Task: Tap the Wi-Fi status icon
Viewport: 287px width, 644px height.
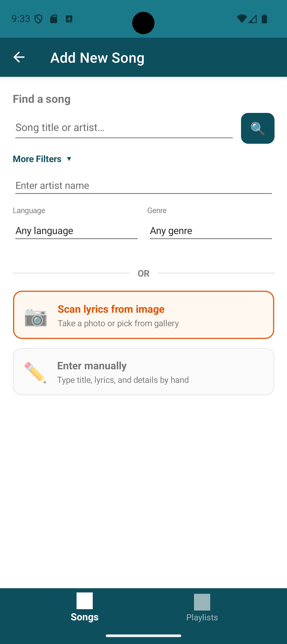Action: 242,19
